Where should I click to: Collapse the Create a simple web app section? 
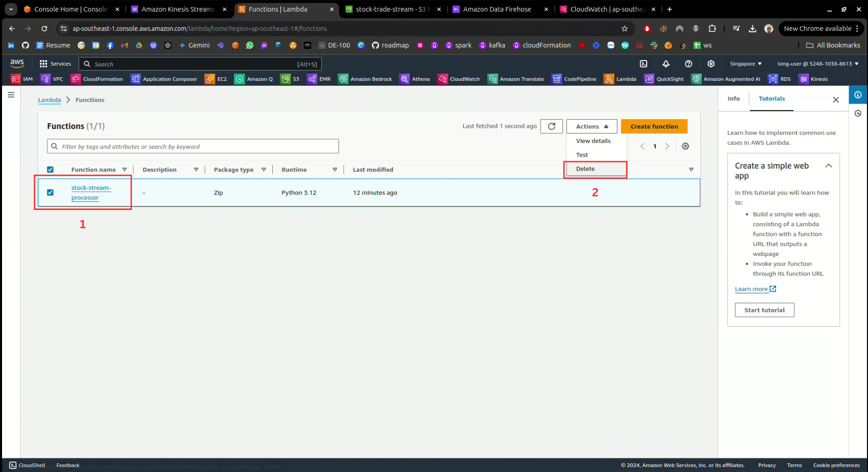click(x=828, y=166)
